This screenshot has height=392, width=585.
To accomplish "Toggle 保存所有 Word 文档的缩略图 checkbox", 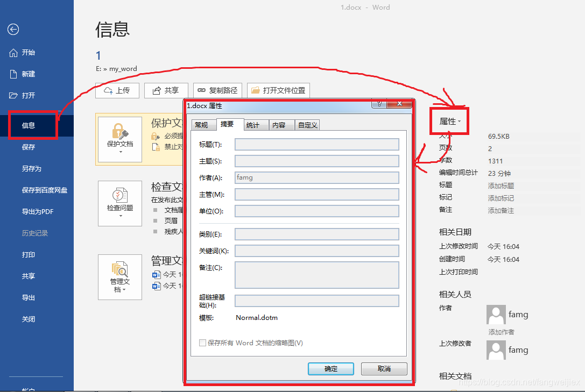I will (202, 343).
